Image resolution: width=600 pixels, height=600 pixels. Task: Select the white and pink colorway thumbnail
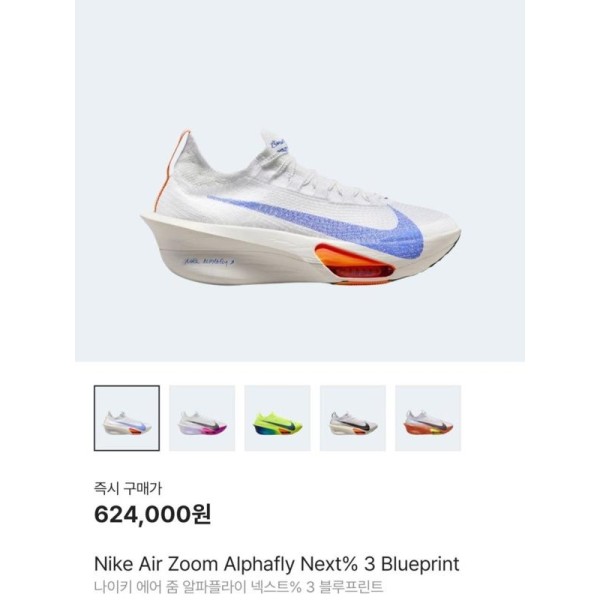pos(202,418)
